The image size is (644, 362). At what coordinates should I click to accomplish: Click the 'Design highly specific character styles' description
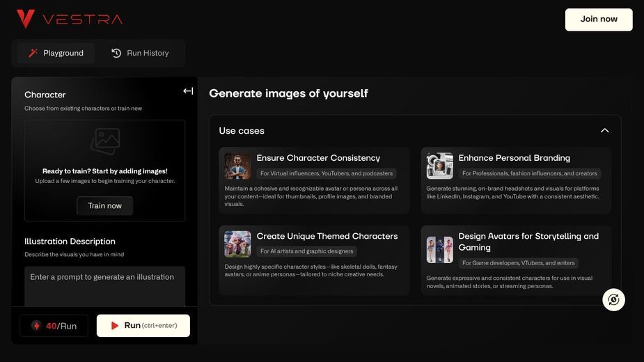[311, 270]
